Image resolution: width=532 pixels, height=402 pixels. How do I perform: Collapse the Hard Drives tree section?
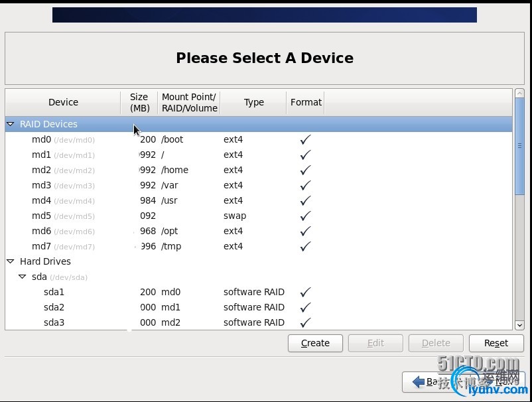click(x=10, y=261)
